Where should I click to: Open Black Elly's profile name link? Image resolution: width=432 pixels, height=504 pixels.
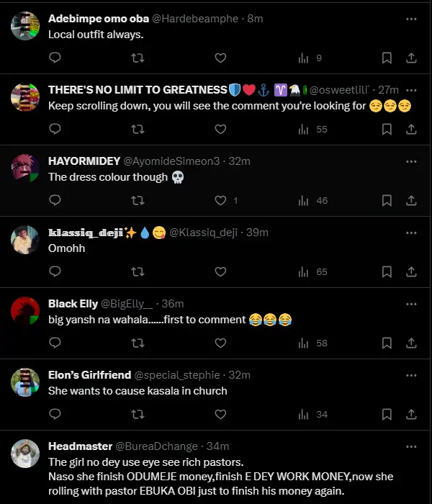[73, 304]
